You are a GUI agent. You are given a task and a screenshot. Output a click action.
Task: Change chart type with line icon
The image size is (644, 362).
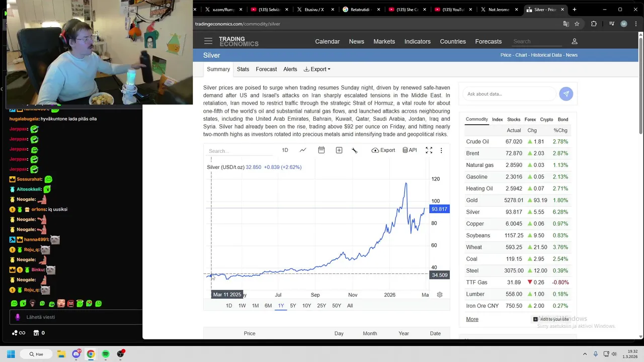pyautogui.click(x=303, y=150)
